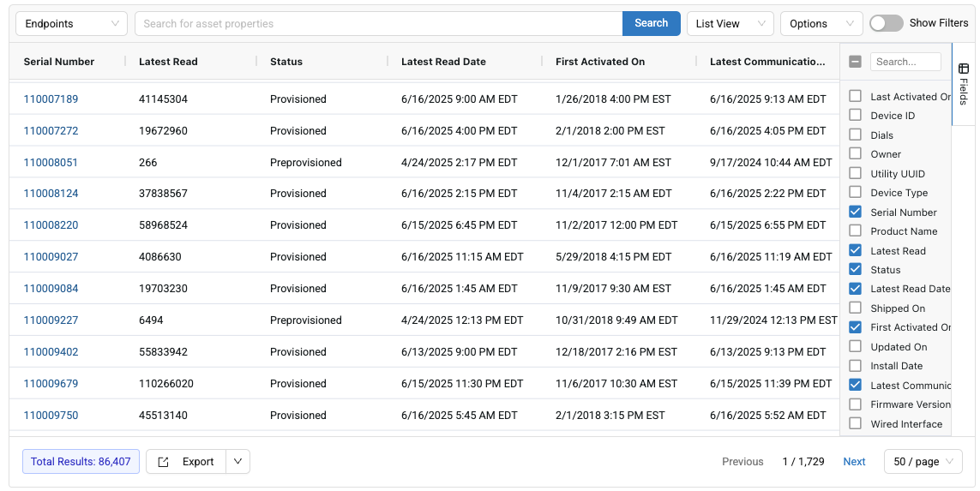Change the 50 / page size selector
This screenshot has height=491, width=980.
923,462
